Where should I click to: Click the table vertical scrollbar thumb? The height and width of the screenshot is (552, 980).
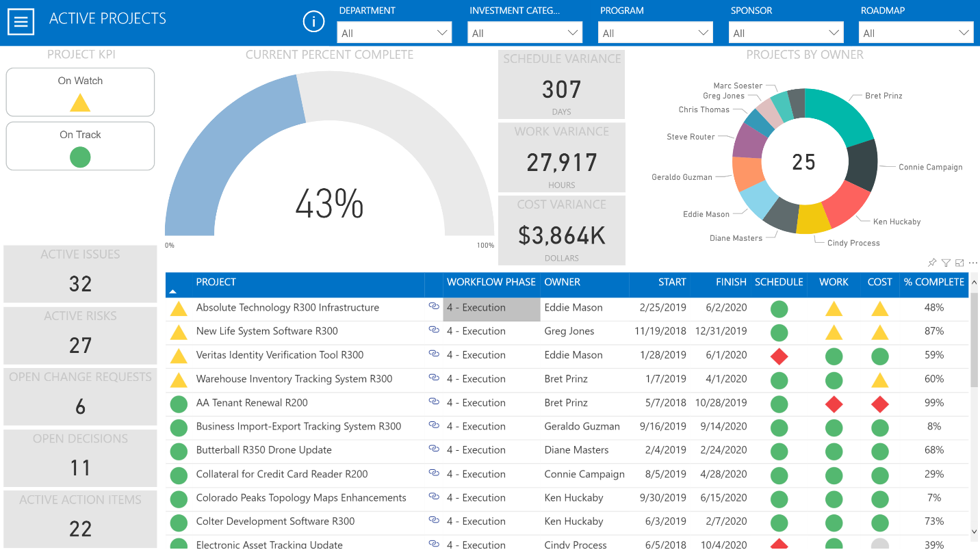[974, 340]
